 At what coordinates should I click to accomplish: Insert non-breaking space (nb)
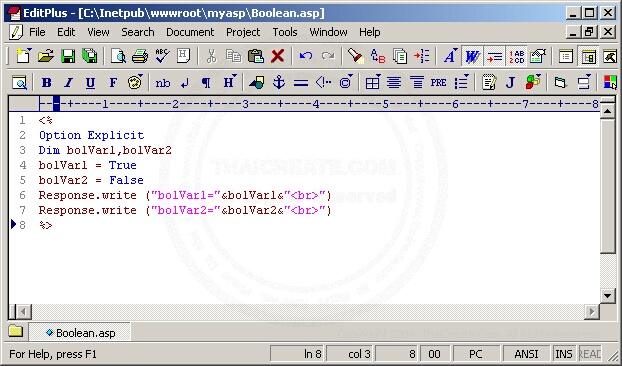tap(162, 83)
